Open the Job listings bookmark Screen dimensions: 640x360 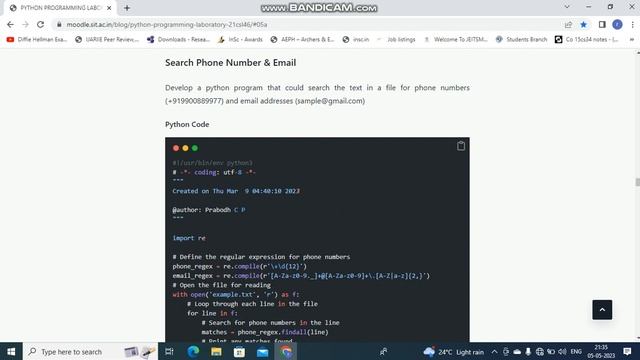coord(396,39)
